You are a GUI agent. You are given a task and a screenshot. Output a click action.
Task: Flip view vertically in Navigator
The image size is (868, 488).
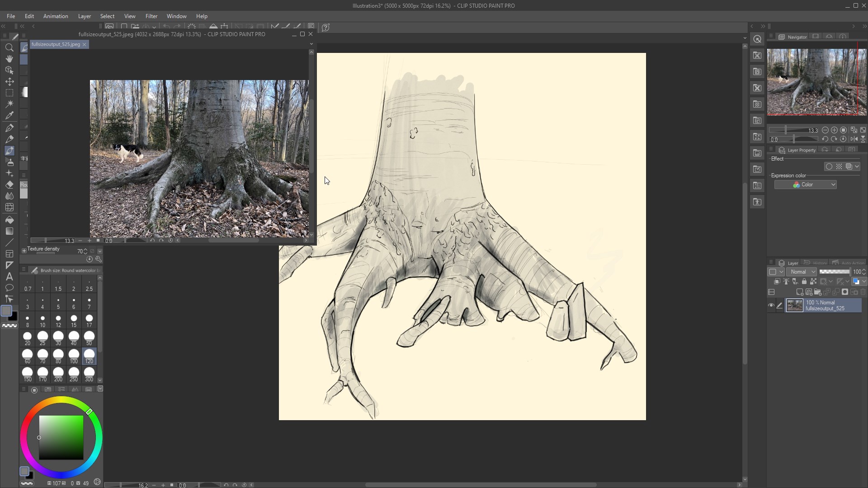tap(863, 139)
